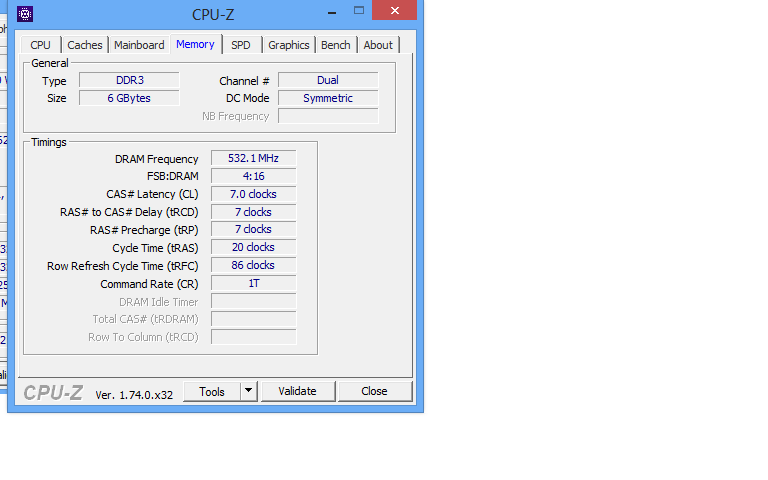The image size is (768, 480).
Task: Open the Mainboard tab
Action: tap(139, 45)
